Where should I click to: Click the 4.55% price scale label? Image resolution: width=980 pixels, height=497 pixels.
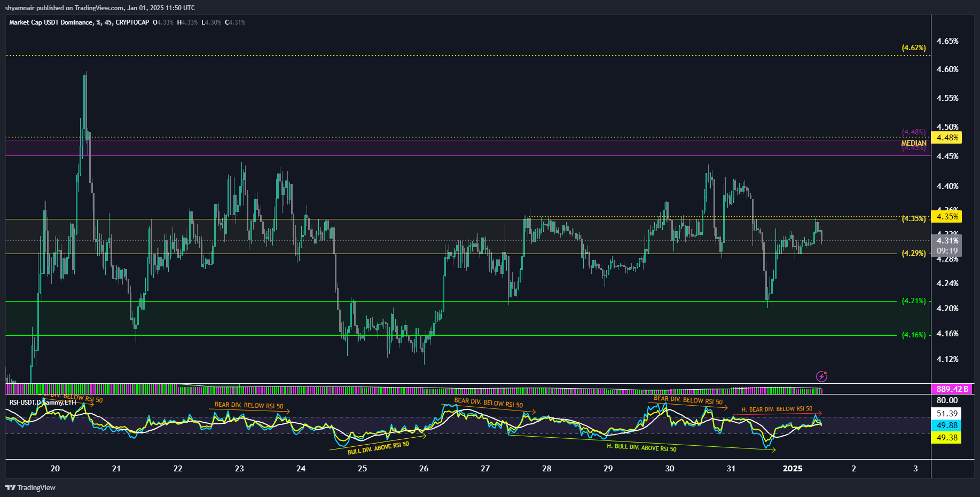[x=947, y=98]
